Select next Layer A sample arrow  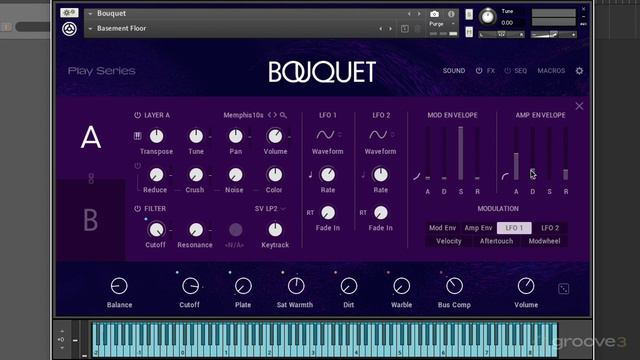tap(275, 116)
